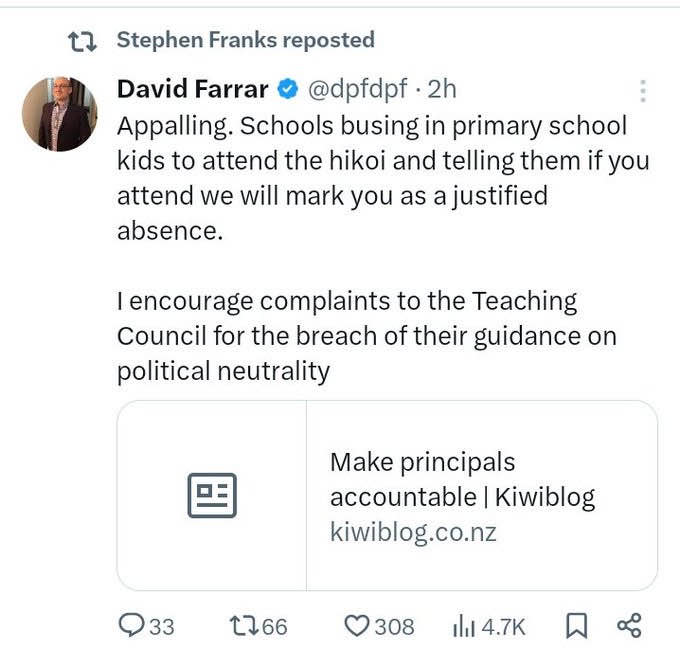Click the David Farrar display name
Image resolution: width=680 pixels, height=650 pixels.
tap(192, 89)
